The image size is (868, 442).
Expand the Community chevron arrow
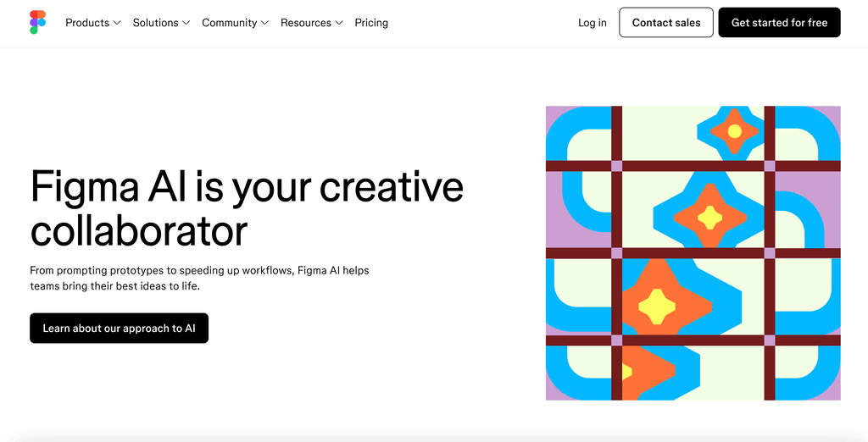264,23
